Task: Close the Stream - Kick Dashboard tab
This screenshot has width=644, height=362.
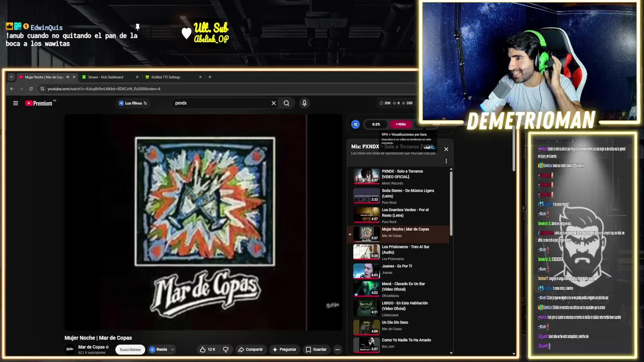Action: pos(137,77)
